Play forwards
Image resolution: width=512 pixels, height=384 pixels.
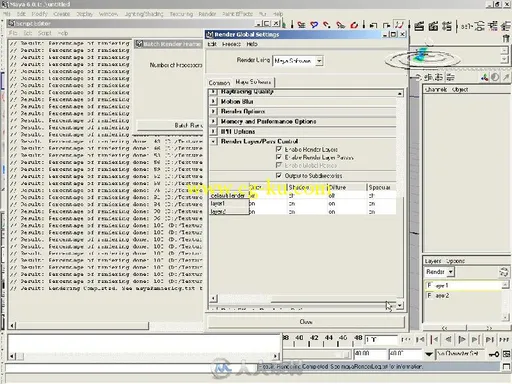[462, 339]
